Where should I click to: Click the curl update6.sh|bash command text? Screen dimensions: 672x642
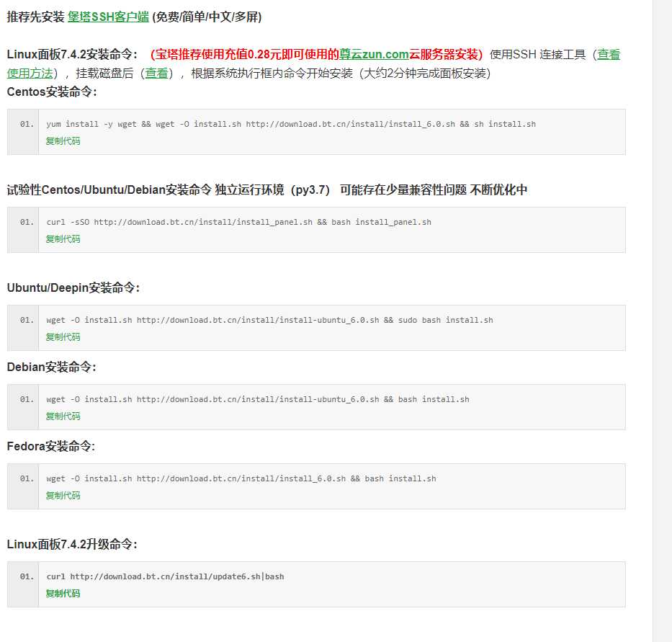pos(165,576)
